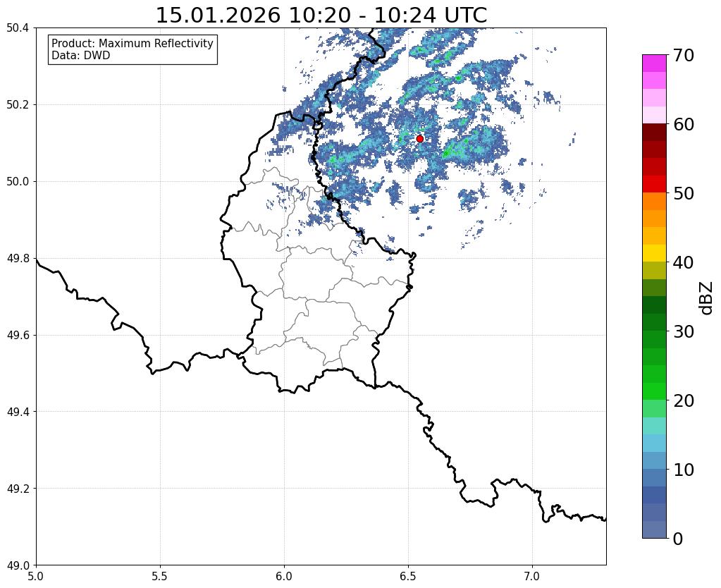Click the 'Product: Maximum Reflectivity' legend line
The width and height of the screenshot is (721, 588).
(133, 43)
